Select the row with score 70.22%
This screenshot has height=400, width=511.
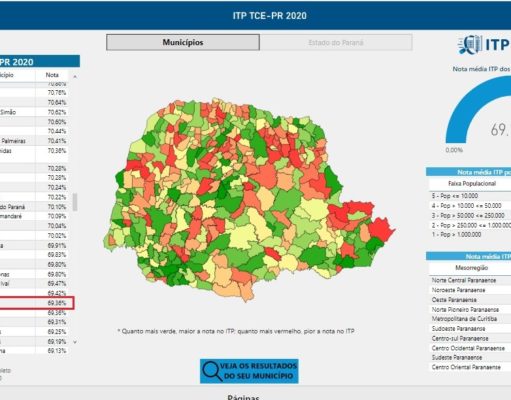[x=34, y=197]
